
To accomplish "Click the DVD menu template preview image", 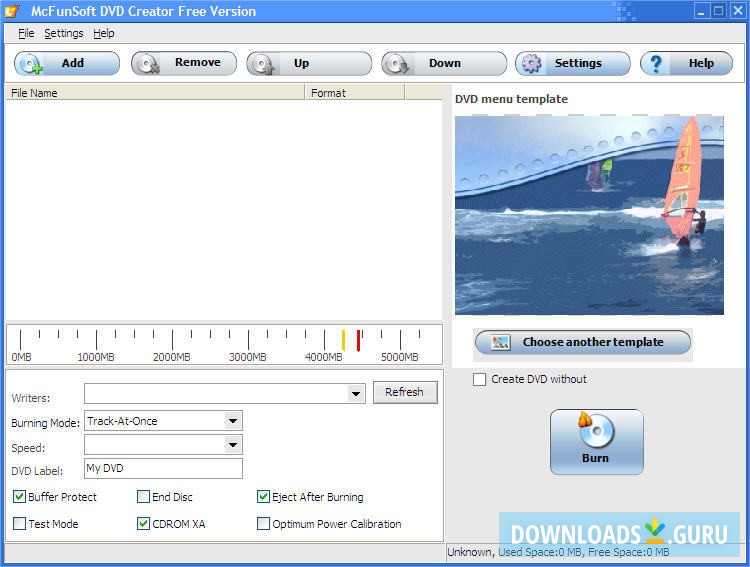I will (589, 215).
